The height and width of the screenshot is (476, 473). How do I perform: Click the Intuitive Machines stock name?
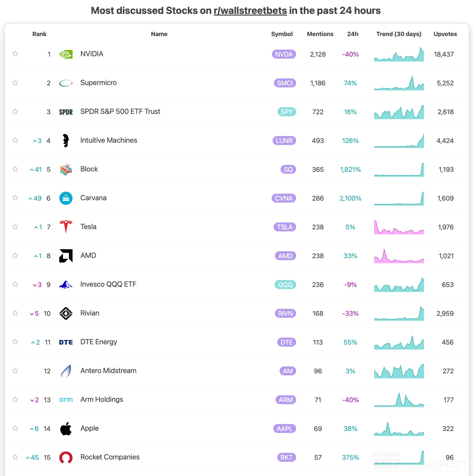(109, 140)
